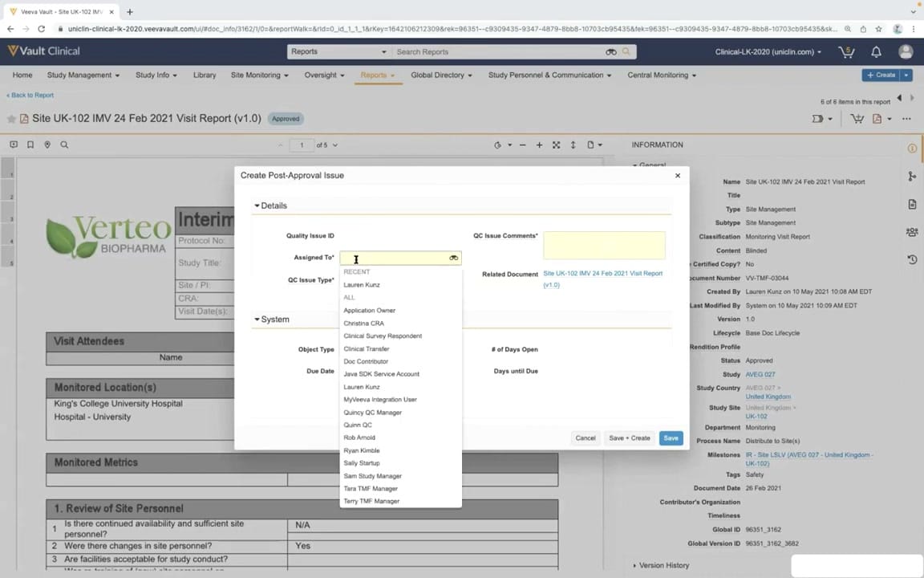The image size is (924, 578).
Task: Click the document cart icon near title
Action: click(857, 119)
